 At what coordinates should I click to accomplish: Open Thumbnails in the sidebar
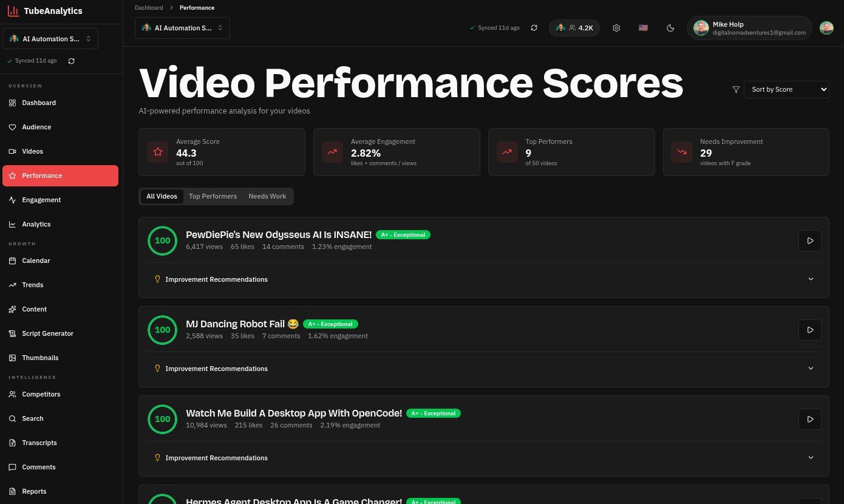tap(60, 358)
